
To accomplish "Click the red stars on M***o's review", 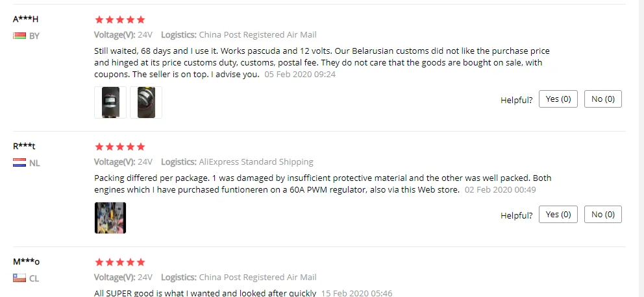I will tap(119, 263).
